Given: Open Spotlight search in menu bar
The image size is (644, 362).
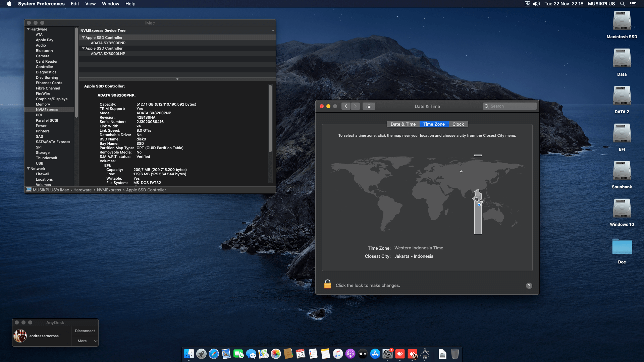Looking at the screenshot, I should click(622, 4).
